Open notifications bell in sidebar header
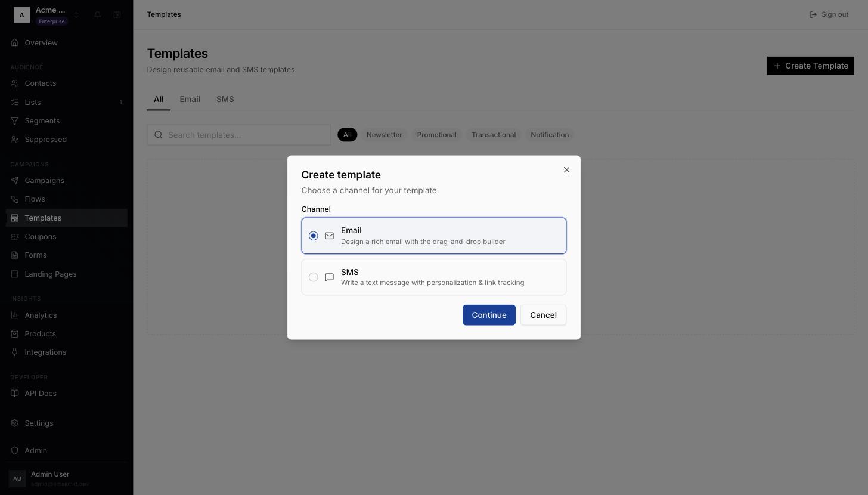 [x=98, y=15]
